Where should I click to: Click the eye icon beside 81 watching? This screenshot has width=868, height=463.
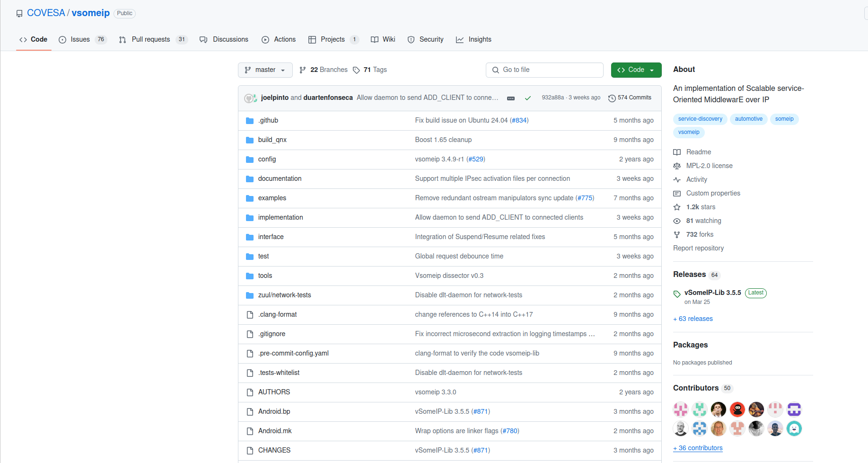(677, 221)
